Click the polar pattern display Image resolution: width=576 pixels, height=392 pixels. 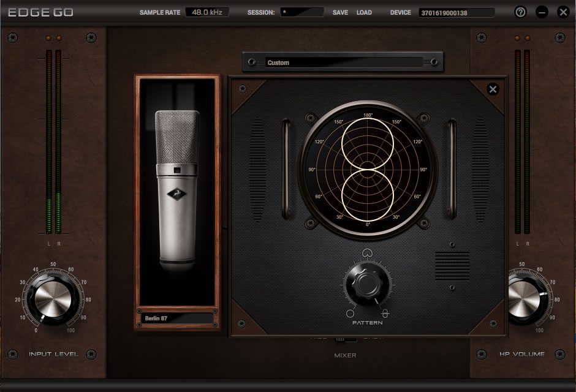tap(367, 170)
